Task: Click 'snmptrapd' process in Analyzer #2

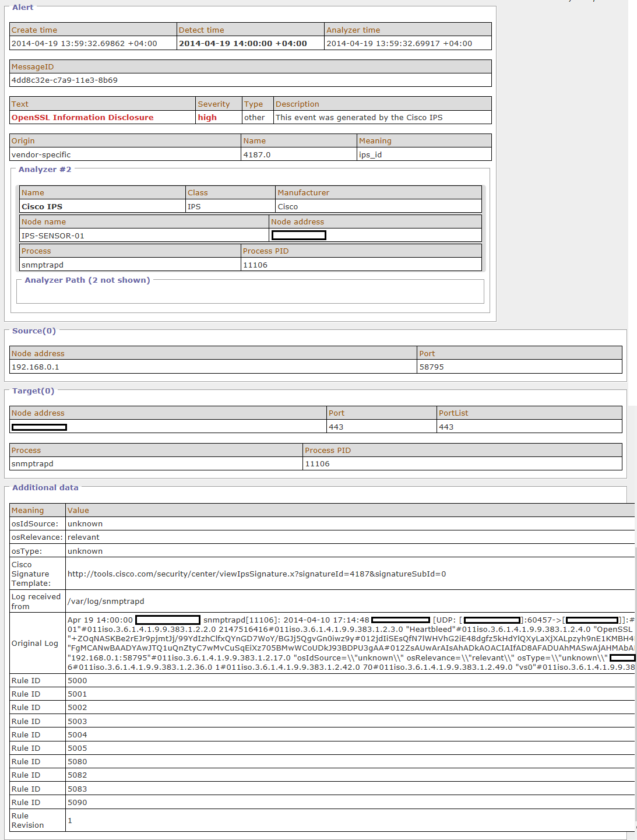Action: (43, 265)
